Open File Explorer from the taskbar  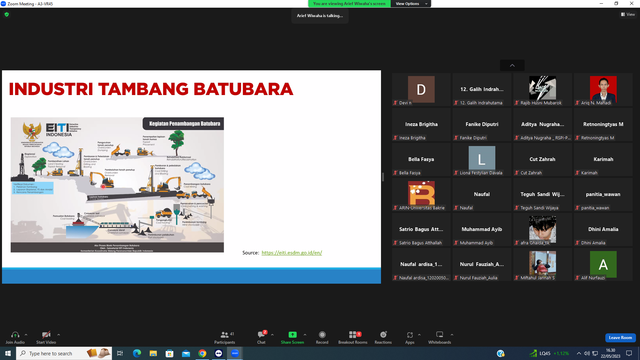[x=153, y=353]
